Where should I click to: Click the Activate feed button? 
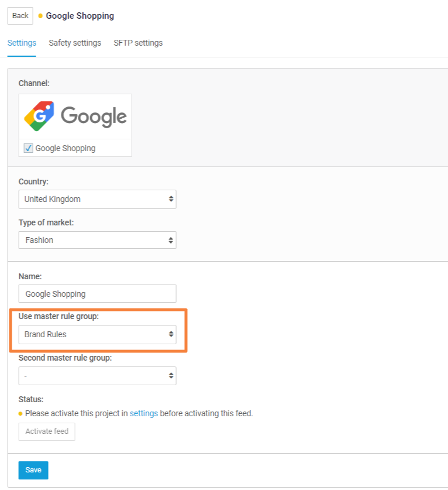coord(47,431)
